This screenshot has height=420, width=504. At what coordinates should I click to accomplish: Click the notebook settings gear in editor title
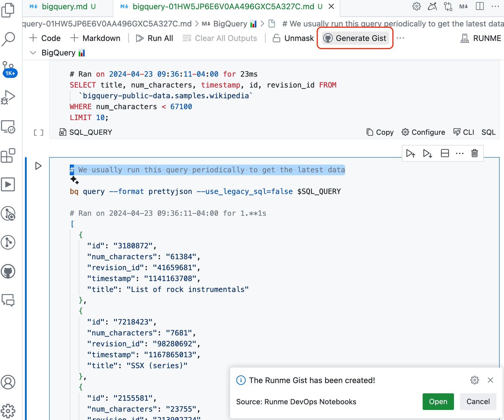point(417,6)
